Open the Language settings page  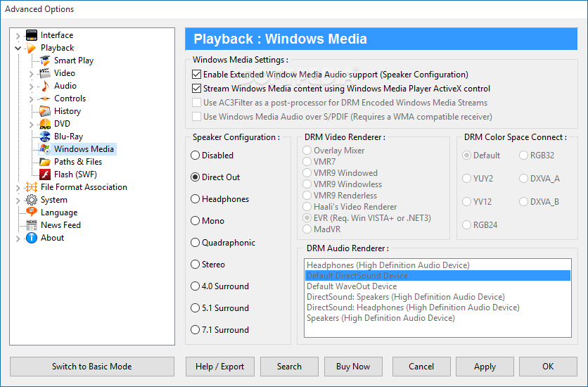(59, 212)
